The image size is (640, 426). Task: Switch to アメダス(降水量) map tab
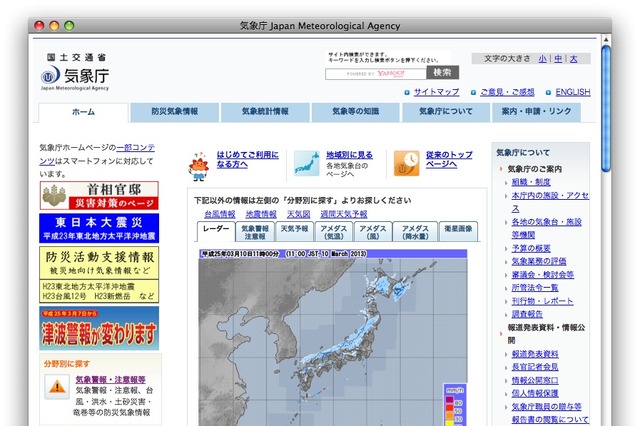tap(415, 232)
